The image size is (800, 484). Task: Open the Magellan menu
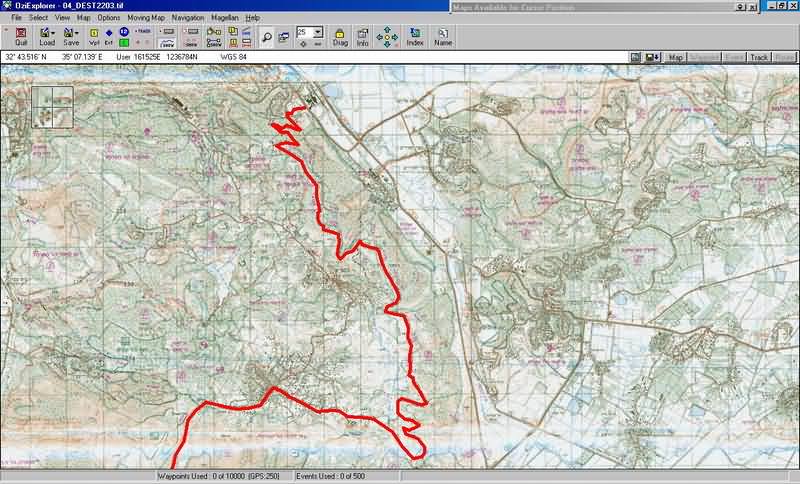[225, 18]
